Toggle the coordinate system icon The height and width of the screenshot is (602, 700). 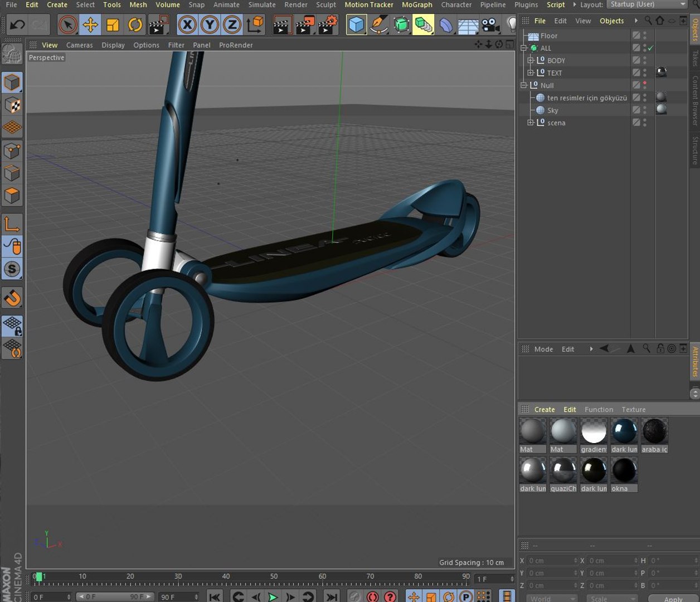coord(255,25)
